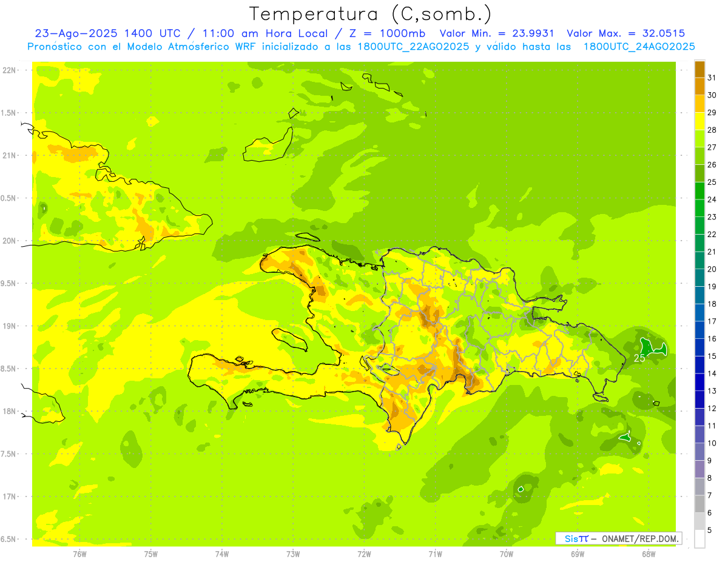Click the brown swatch above 31 on the colorbar
The width and height of the screenshot is (728, 562).
[x=699, y=69]
